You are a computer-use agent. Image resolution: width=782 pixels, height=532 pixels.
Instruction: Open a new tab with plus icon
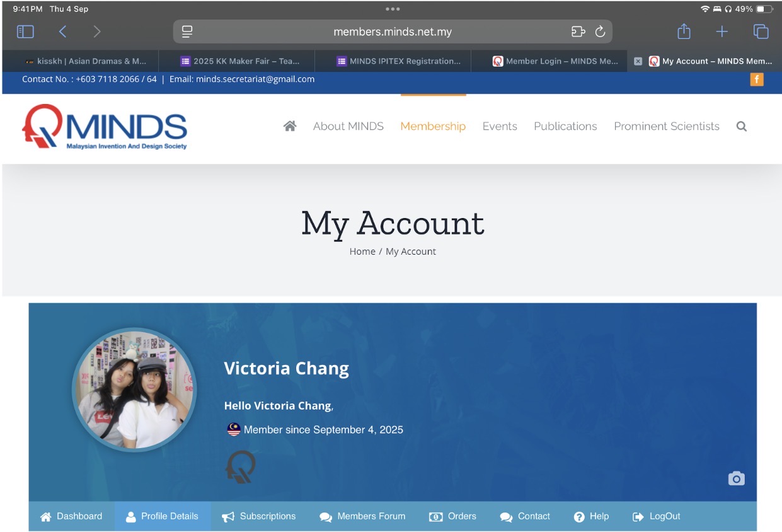722,32
